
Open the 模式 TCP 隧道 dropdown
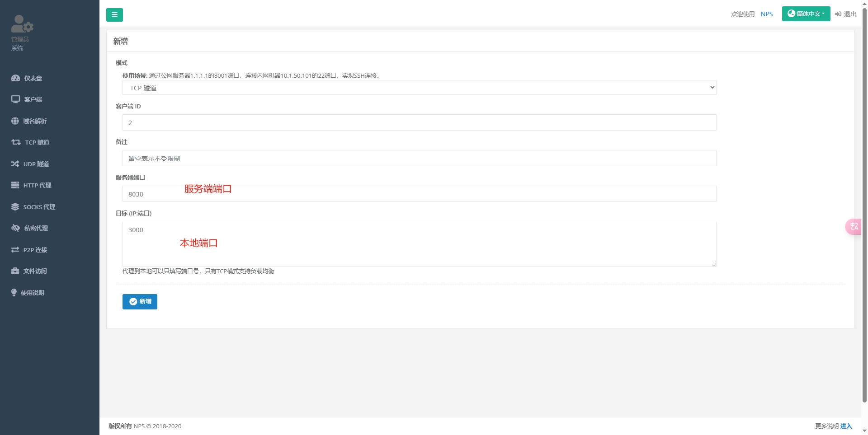click(419, 88)
